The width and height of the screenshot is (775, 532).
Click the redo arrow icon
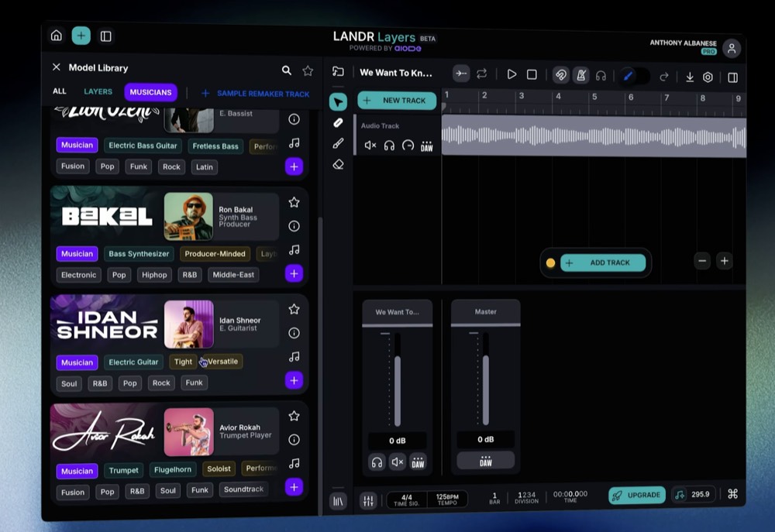pos(664,77)
